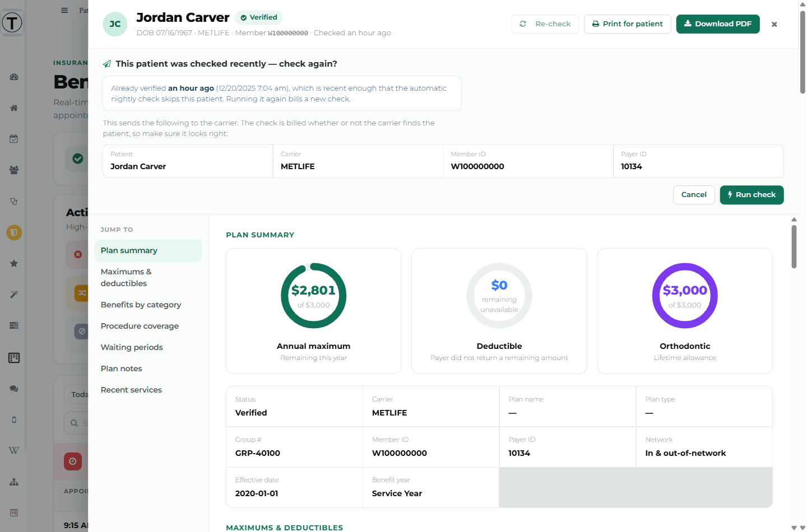Image resolution: width=807 pixels, height=532 pixels.
Task: Open the magic wand icon in sidebar
Action: point(14,295)
